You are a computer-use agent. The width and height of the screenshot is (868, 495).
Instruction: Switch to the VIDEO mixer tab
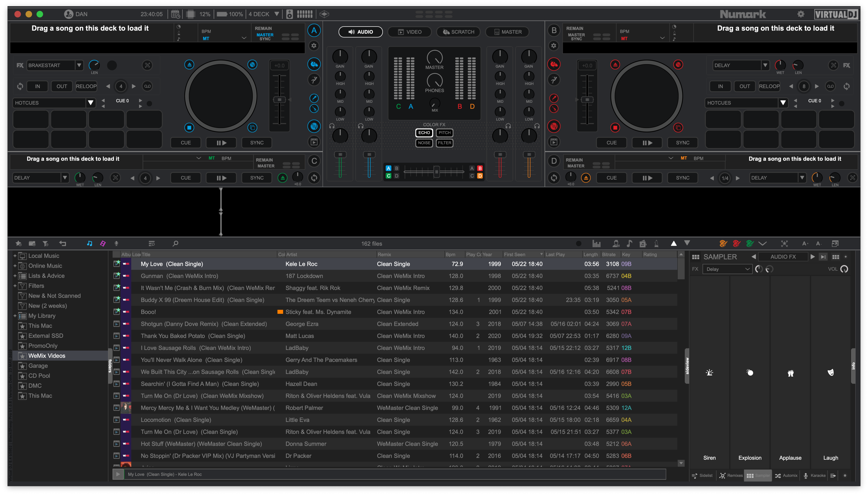pyautogui.click(x=409, y=32)
